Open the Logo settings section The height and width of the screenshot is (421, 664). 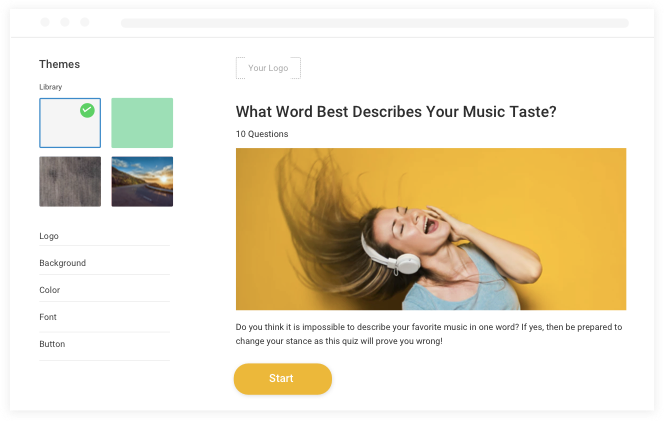49,236
